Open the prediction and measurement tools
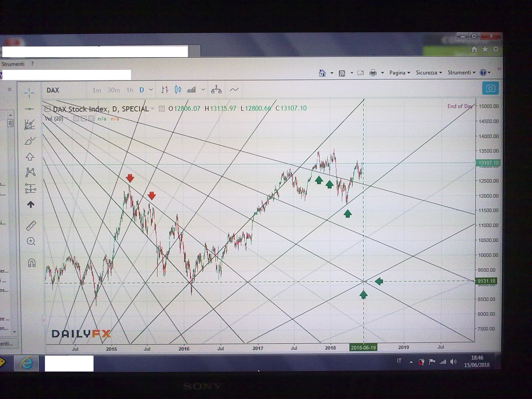532x399 pixels. [x=30, y=189]
